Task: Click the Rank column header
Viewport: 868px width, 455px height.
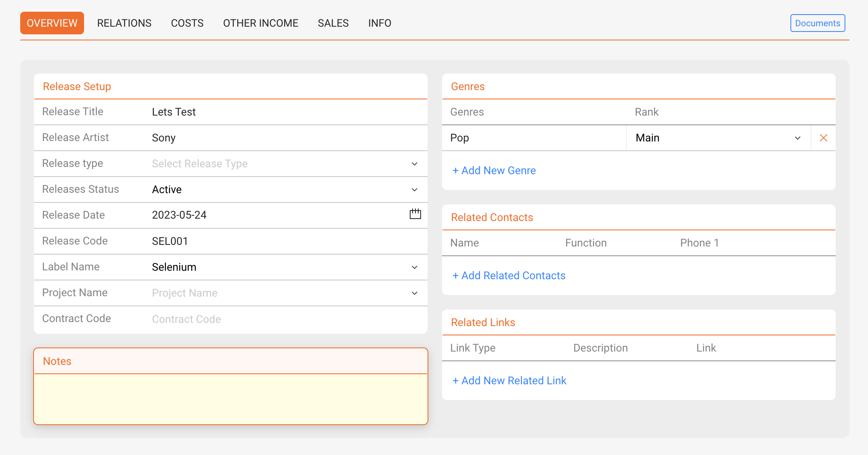Action: (x=646, y=112)
